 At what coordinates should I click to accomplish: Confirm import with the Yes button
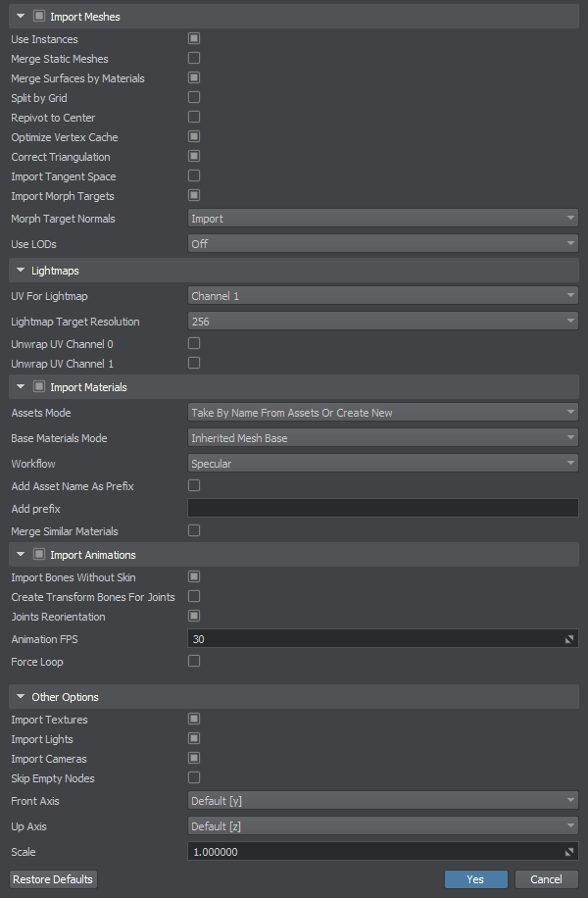(x=475, y=879)
